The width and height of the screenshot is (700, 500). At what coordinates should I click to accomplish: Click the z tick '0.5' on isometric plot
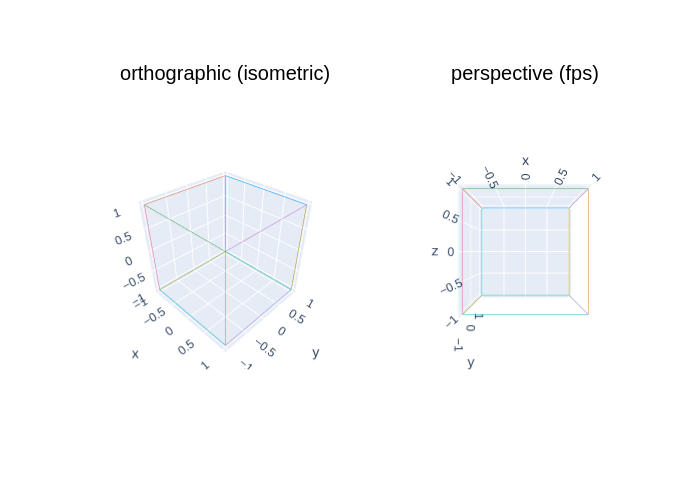(123, 238)
